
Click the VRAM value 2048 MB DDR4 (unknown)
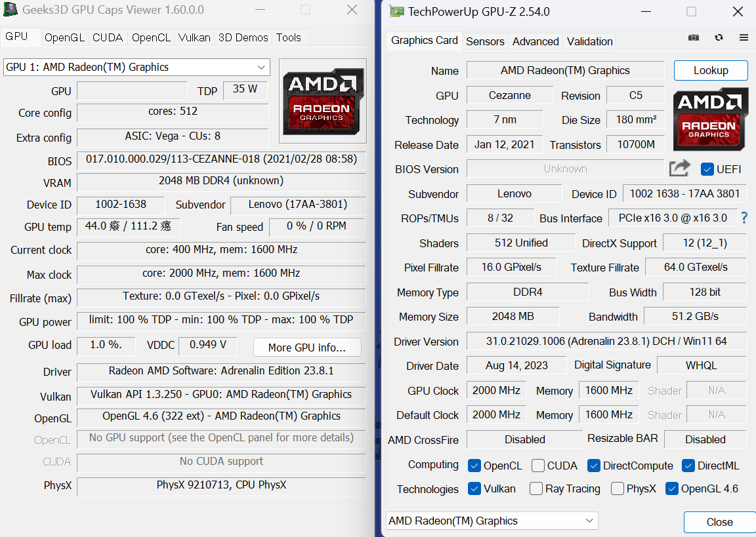click(221, 182)
